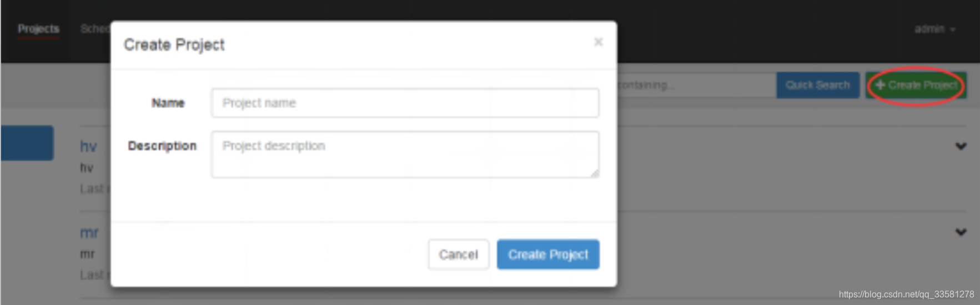The image size is (980, 305).
Task: Click the caret arrow next to admin
Action: click(953, 29)
